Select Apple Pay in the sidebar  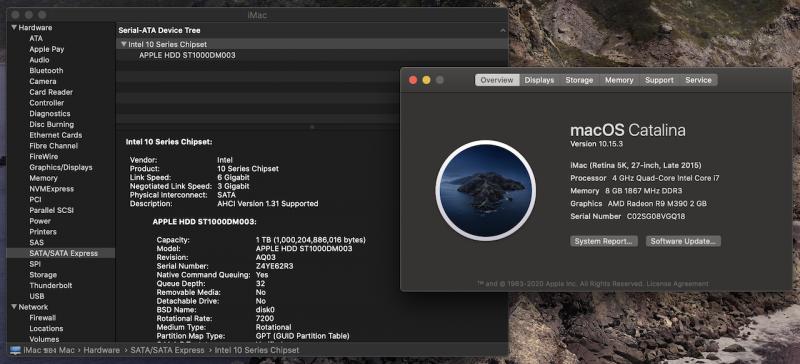click(46, 49)
